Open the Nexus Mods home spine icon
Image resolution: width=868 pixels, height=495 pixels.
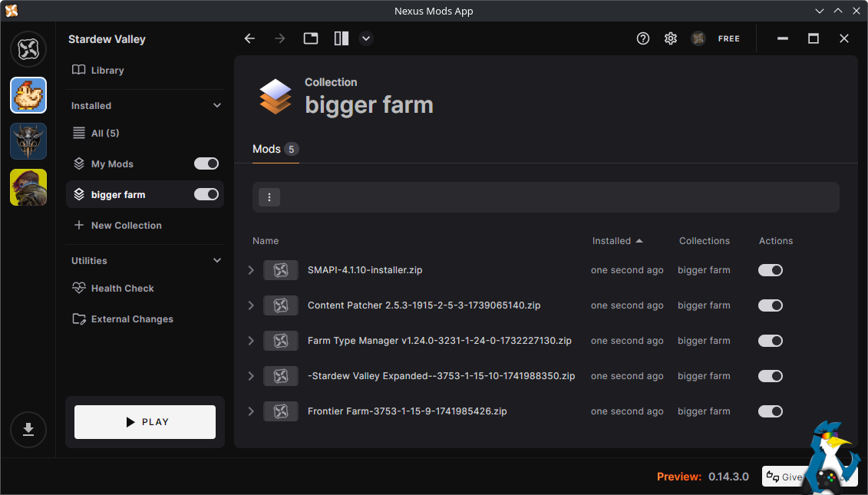point(28,49)
